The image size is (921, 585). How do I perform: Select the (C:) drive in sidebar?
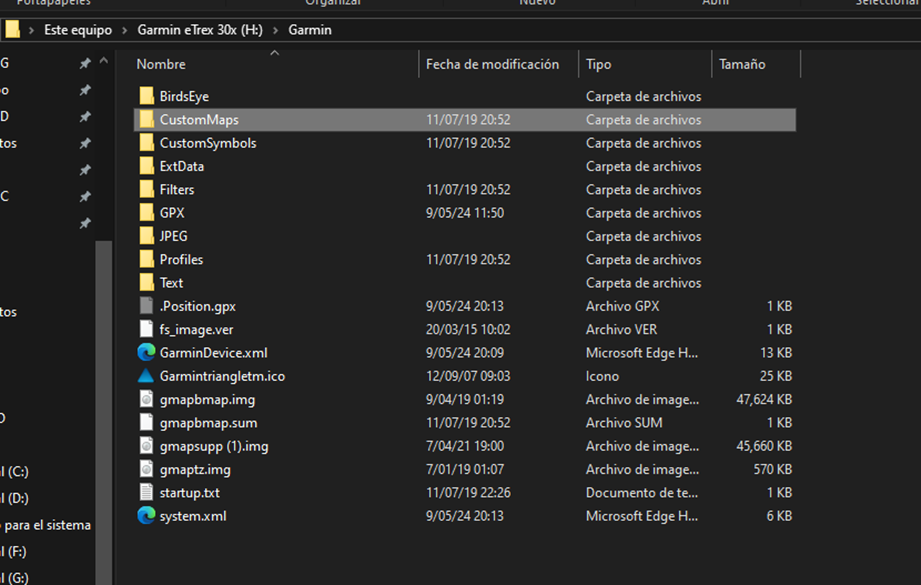tap(15, 471)
